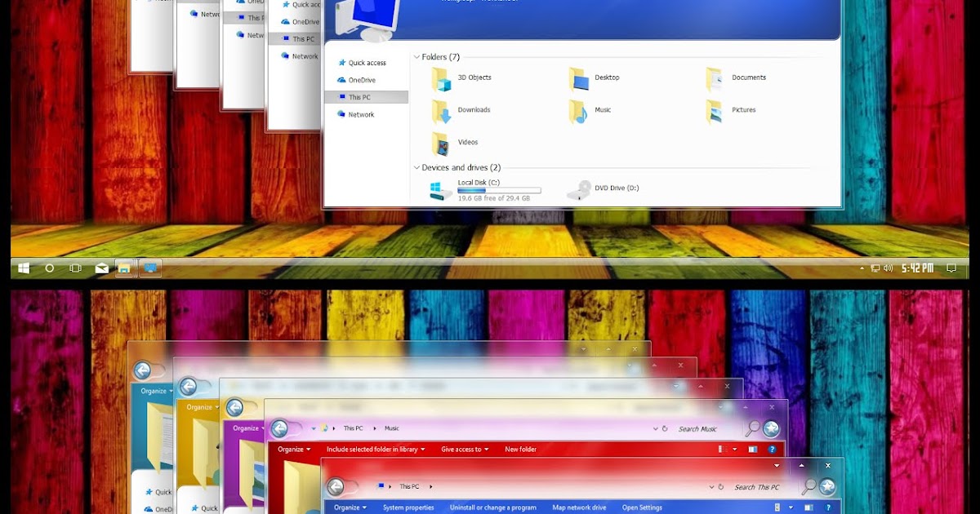Open Organize dropdown in bottom This PC window
The width and height of the screenshot is (980, 514).
click(x=350, y=507)
